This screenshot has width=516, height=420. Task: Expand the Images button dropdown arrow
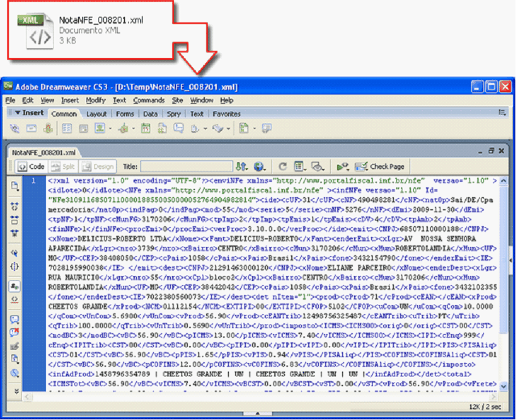point(110,128)
